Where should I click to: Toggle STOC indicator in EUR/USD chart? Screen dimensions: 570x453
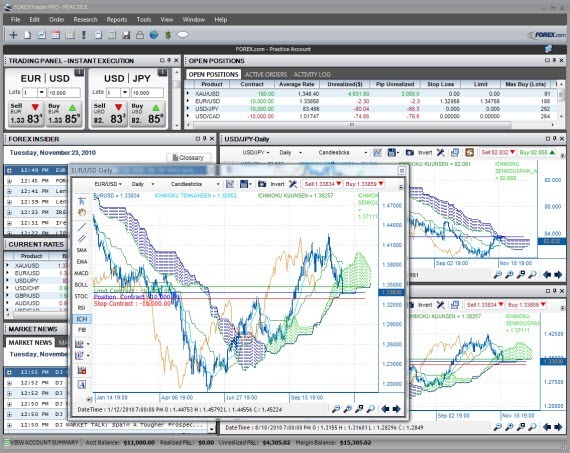[81, 296]
